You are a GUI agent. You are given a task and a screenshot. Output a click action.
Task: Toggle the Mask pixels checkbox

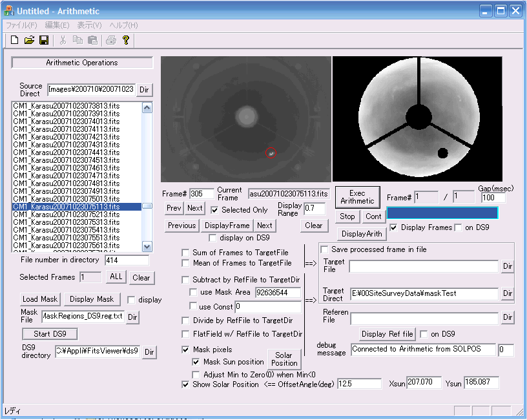pyautogui.click(x=186, y=350)
